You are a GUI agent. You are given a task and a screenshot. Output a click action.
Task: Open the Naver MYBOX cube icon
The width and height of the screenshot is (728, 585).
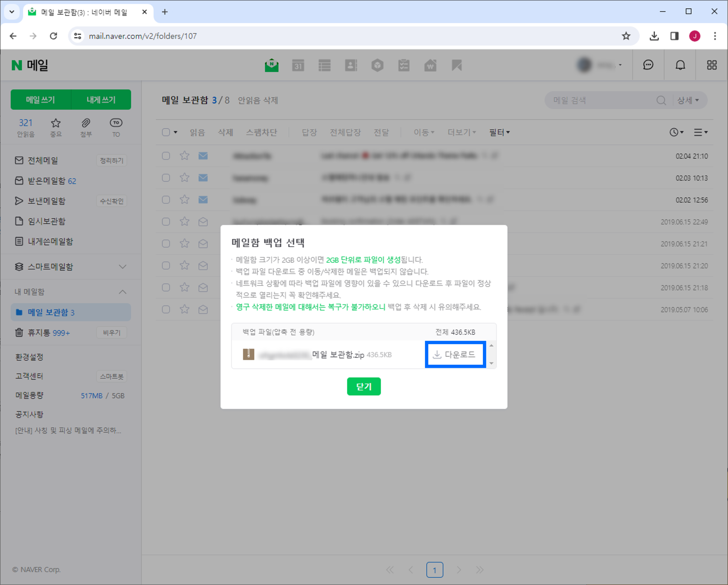[378, 65]
